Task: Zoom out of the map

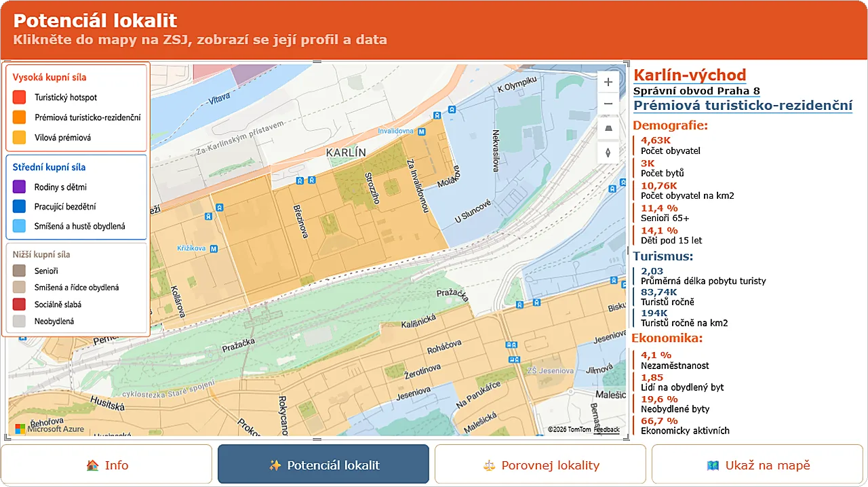Action: pyautogui.click(x=608, y=104)
